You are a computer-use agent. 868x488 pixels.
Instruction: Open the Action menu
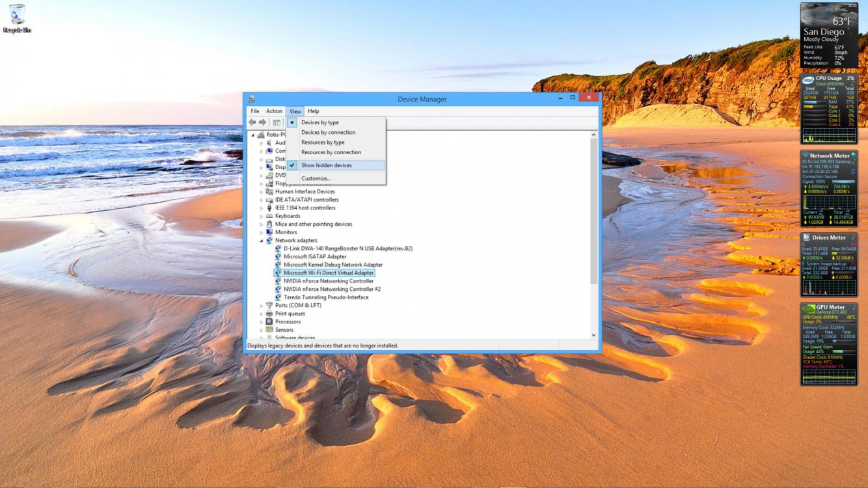tap(274, 111)
